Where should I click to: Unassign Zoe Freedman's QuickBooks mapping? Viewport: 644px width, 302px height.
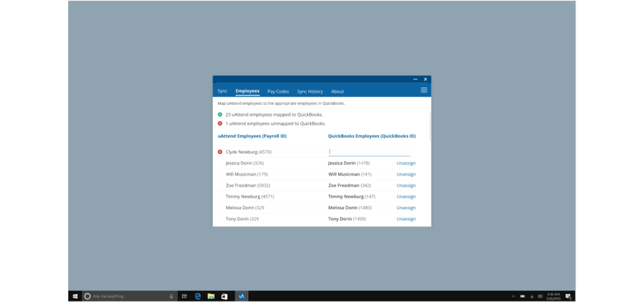click(406, 185)
